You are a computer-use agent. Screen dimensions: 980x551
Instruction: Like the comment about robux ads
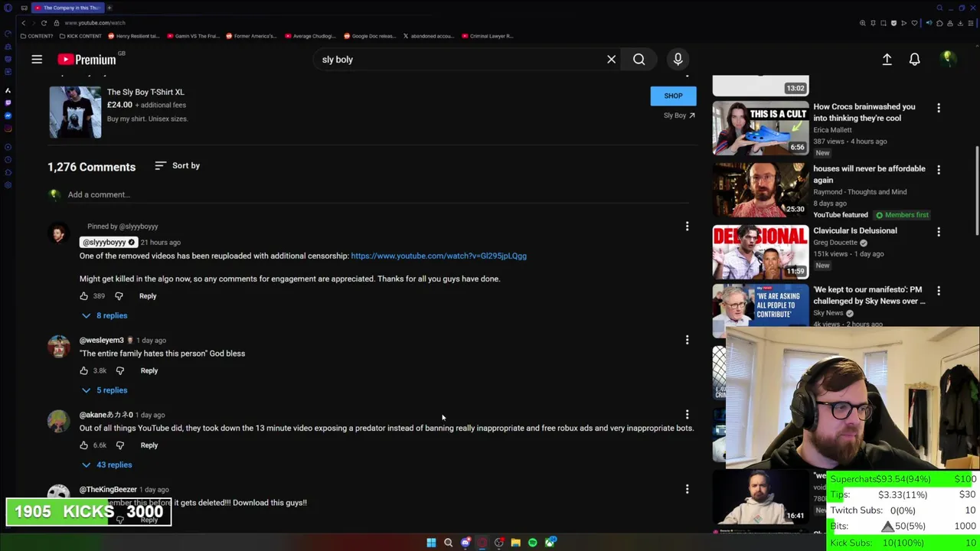(84, 445)
